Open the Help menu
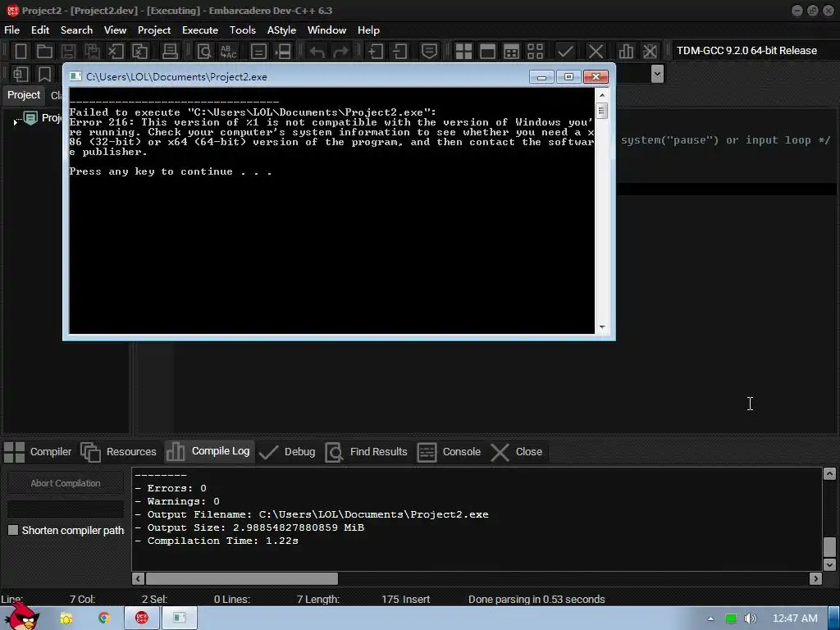Screen dimensions: 840x630 [368, 30]
